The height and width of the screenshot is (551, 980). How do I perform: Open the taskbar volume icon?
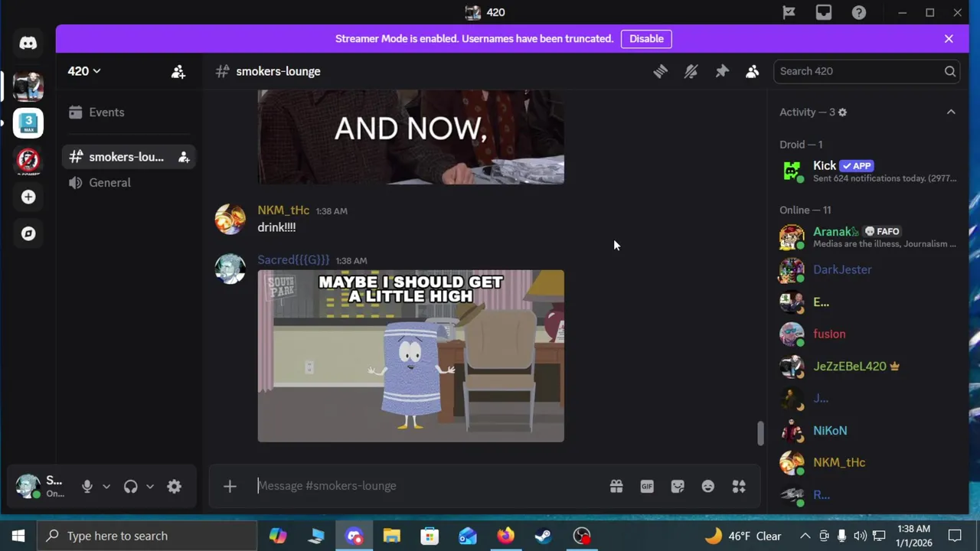click(x=860, y=536)
